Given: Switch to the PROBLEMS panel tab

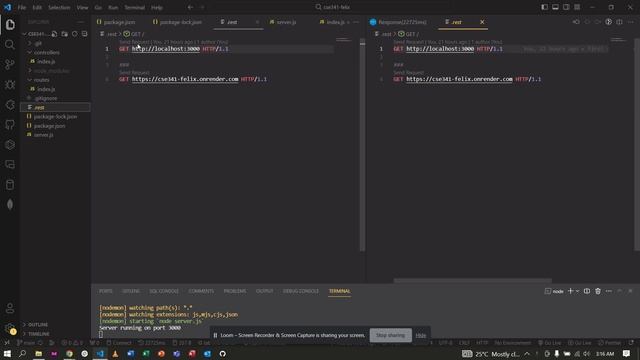Looking at the screenshot, I should point(235,291).
